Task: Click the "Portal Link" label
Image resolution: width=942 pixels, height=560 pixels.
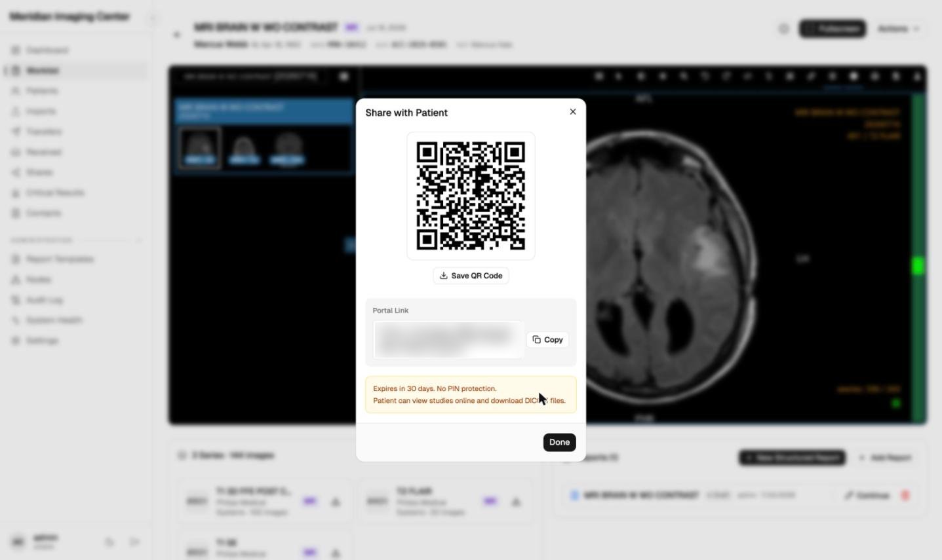Action: tap(391, 310)
